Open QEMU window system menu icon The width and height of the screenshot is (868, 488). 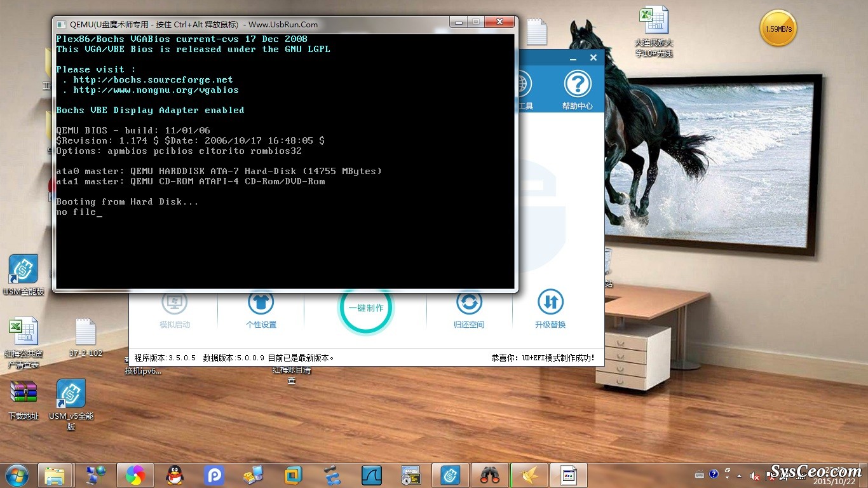click(x=61, y=25)
